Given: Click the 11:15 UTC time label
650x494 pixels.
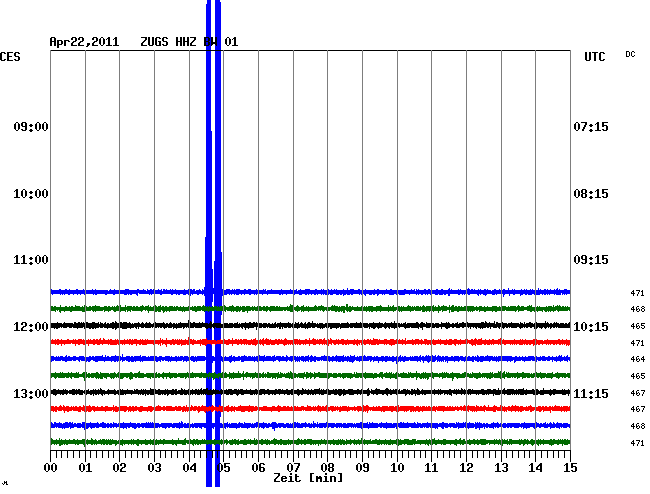Looking at the screenshot, I should [591, 393].
